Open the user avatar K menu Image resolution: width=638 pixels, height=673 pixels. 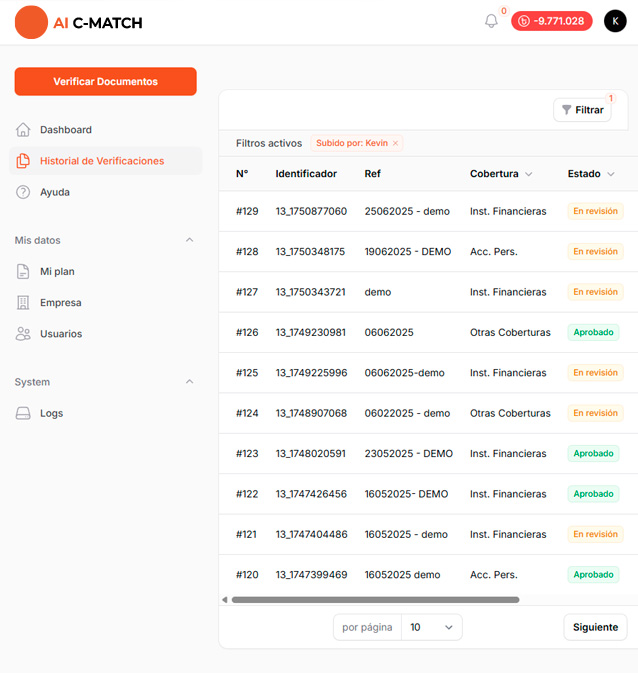click(615, 21)
